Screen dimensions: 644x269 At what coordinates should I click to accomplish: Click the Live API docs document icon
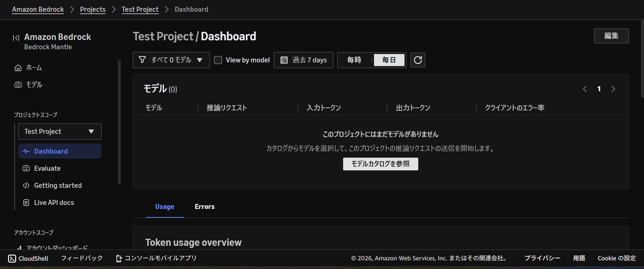(x=26, y=203)
